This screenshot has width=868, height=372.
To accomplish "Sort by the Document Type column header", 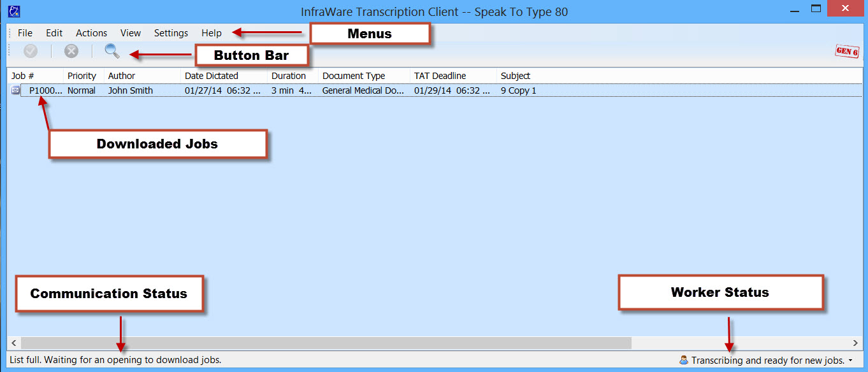I will tap(364, 76).
